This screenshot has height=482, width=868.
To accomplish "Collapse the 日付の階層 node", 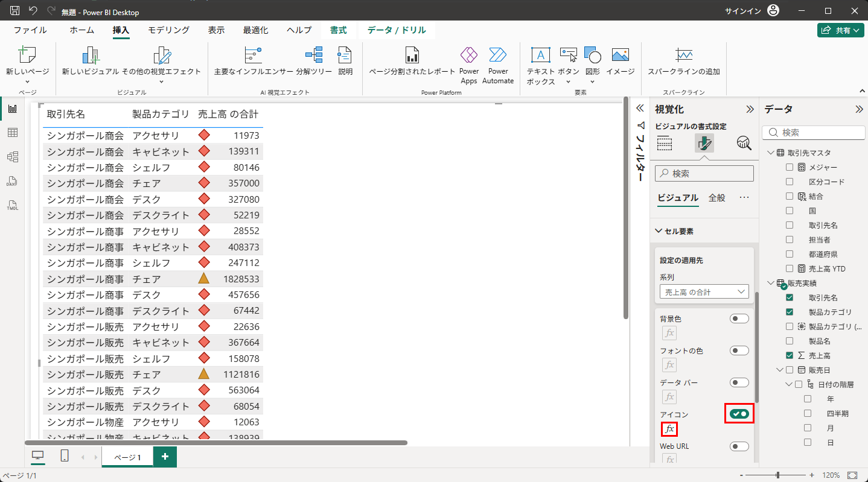I will (x=789, y=384).
